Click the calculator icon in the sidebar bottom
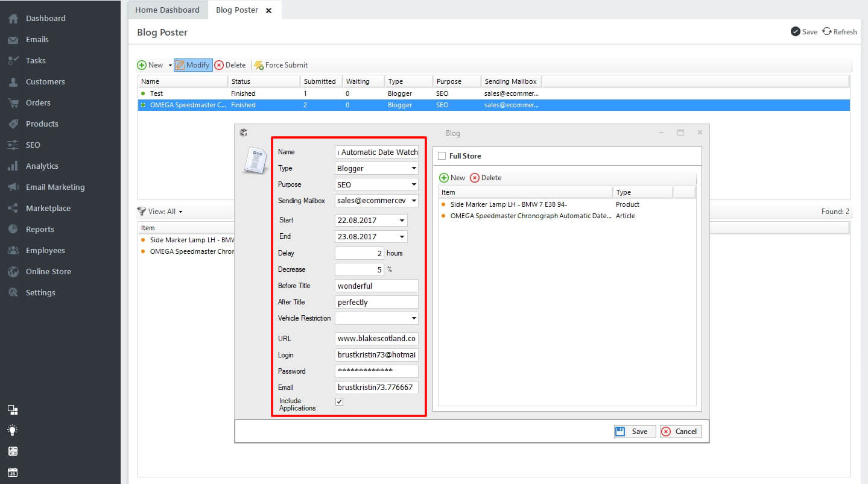The width and height of the screenshot is (868, 484). pos(13,451)
